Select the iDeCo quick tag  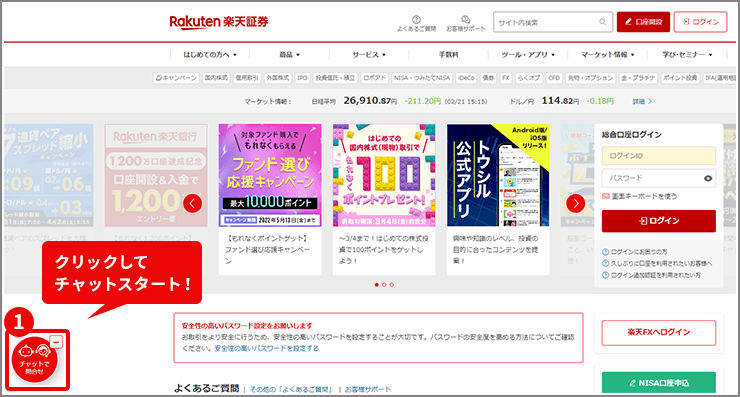(466, 78)
